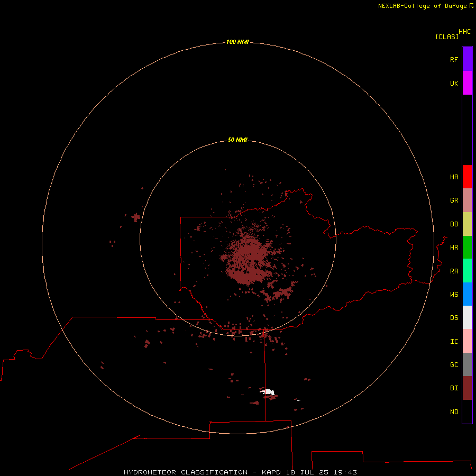The height and width of the screenshot is (476, 476).
Task: Click the HA red legend swatch
Action: point(467,177)
